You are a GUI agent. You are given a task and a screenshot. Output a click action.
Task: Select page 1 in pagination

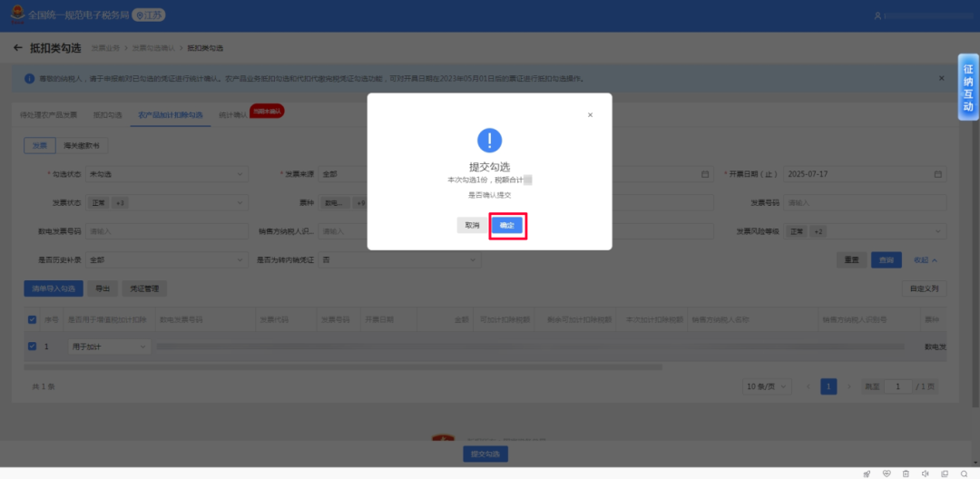pos(828,386)
